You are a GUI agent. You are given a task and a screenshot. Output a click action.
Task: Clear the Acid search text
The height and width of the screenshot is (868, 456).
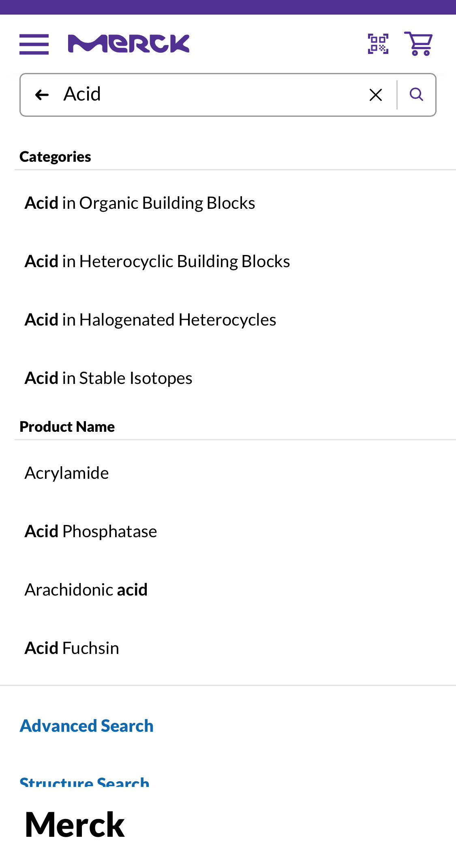point(375,94)
